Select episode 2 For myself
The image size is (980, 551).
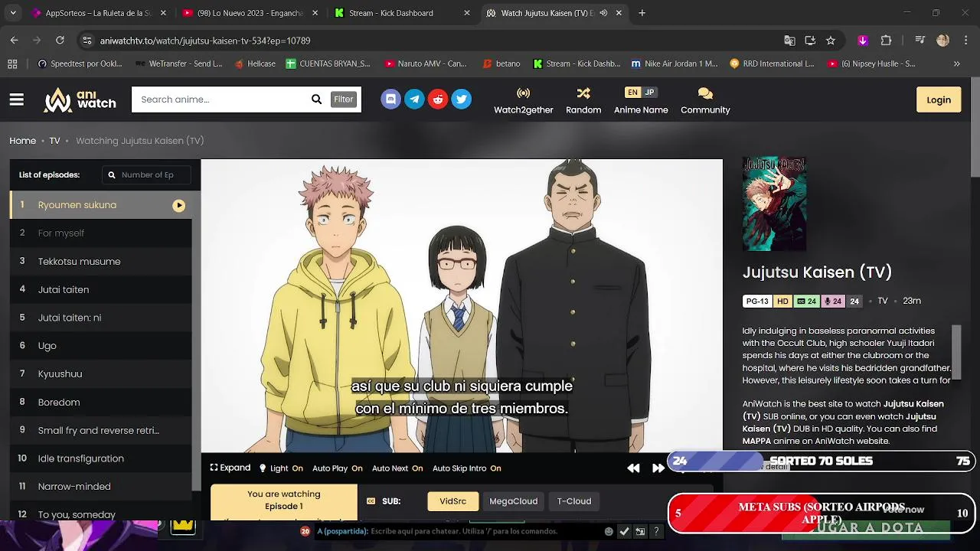100,233
